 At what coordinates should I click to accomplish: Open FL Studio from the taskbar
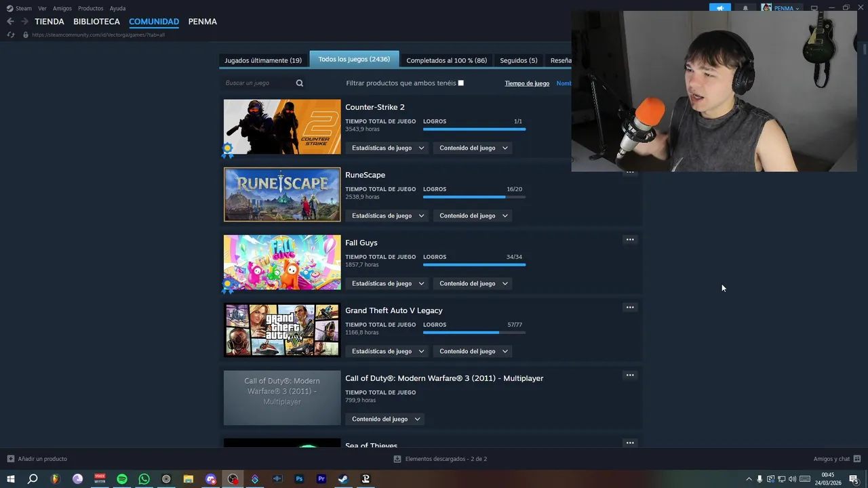(x=55, y=479)
